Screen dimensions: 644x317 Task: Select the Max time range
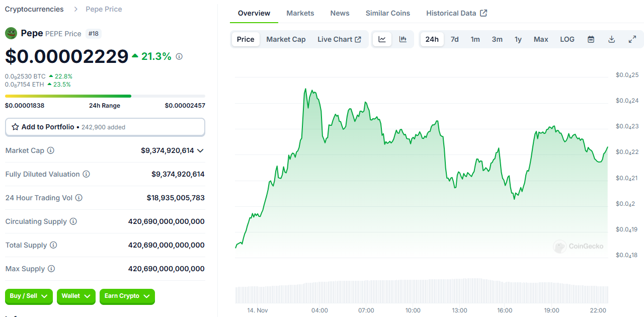pyautogui.click(x=541, y=39)
